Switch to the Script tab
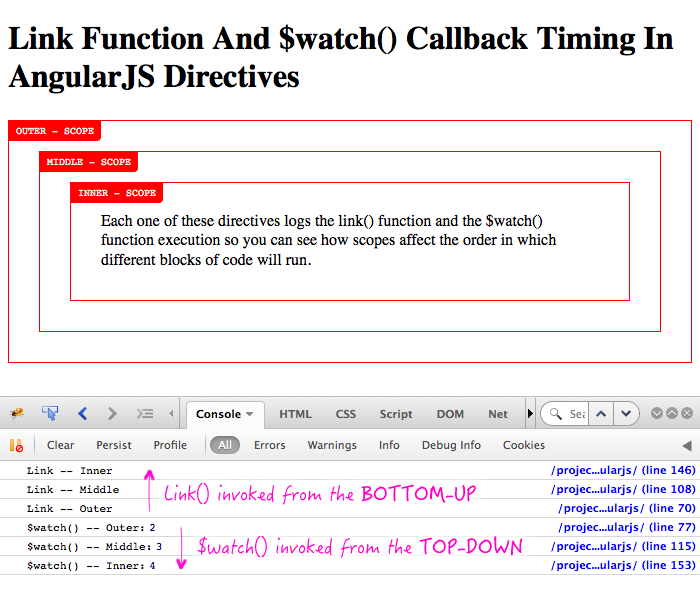The image size is (700, 596). 396,414
